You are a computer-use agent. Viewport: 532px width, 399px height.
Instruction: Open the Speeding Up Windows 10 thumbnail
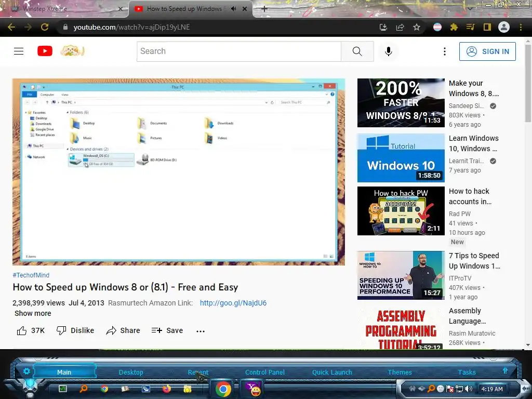point(401,275)
